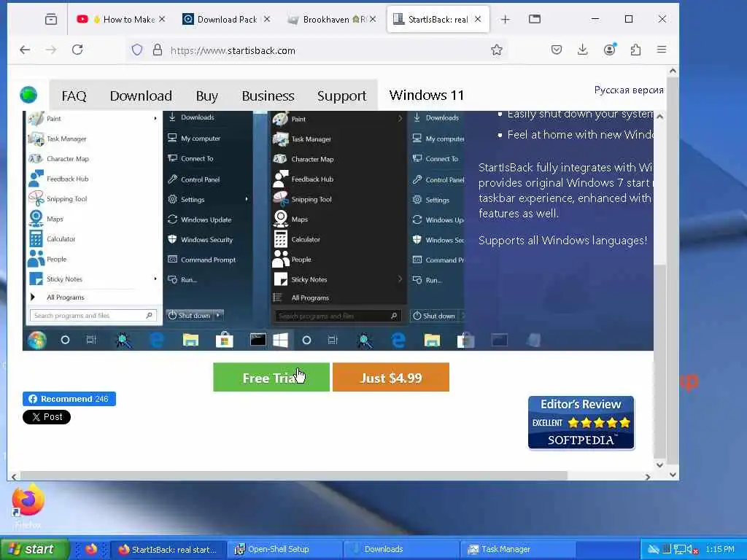The width and height of the screenshot is (747, 560).
Task: Click the StartIsBack green globe logo
Action: tap(28, 95)
